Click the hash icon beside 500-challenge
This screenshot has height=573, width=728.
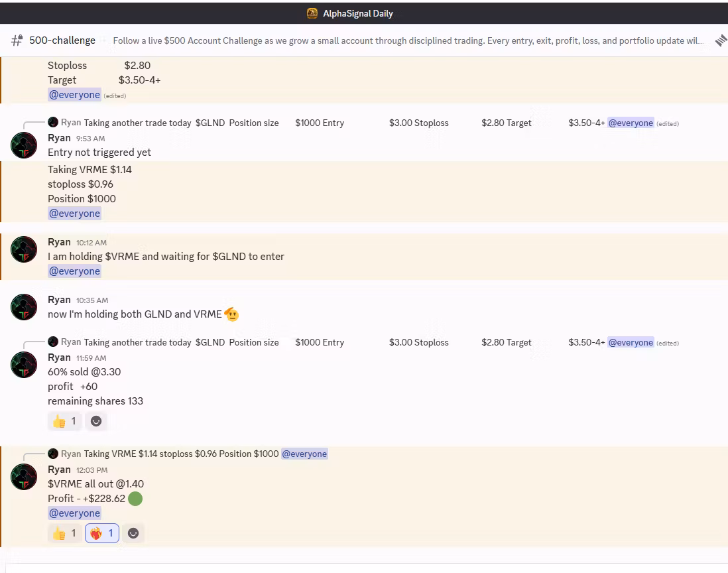point(17,40)
